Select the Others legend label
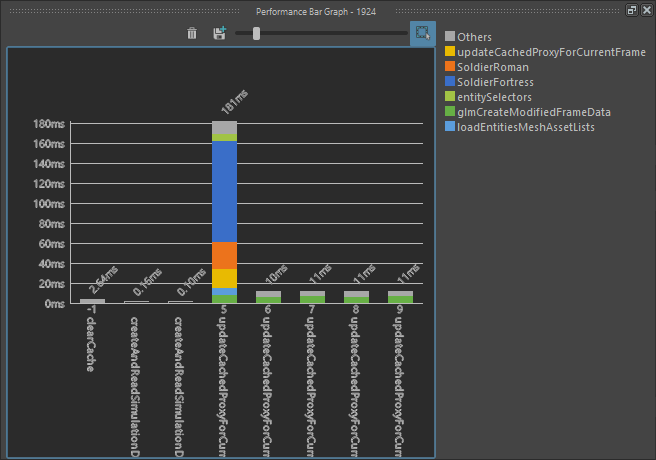The image size is (656, 460). 474,37
